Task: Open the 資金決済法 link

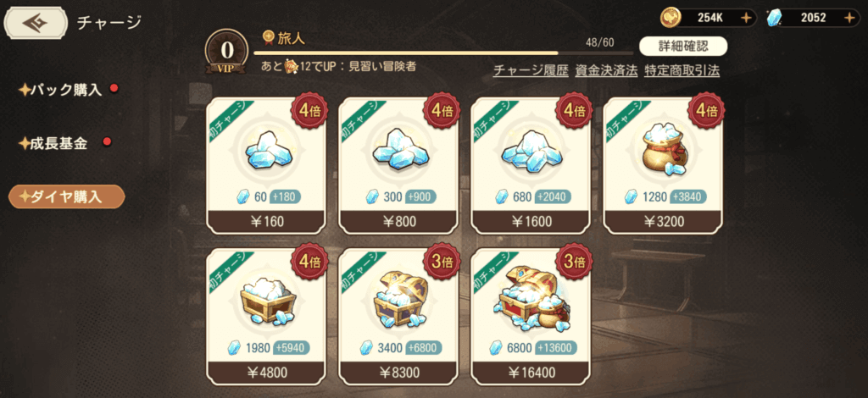Action: click(x=606, y=71)
